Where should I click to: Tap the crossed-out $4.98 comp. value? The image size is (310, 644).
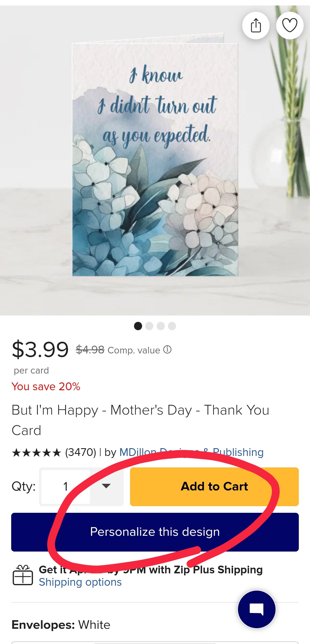(x=90, y=350)
